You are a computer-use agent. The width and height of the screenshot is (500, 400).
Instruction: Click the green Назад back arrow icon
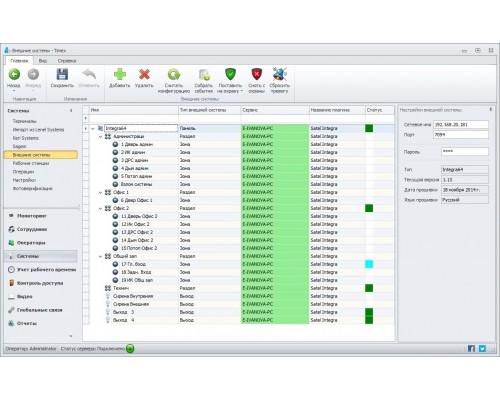pos(14,74)
